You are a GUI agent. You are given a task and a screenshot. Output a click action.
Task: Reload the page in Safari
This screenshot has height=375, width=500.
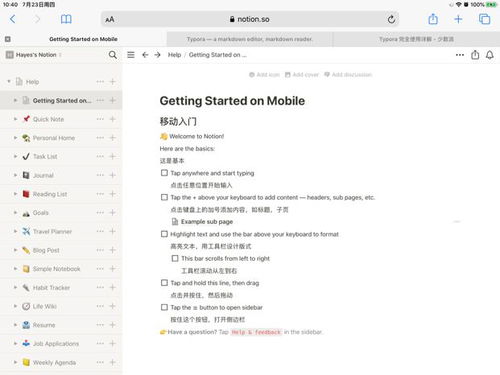(x=391, y=19)
